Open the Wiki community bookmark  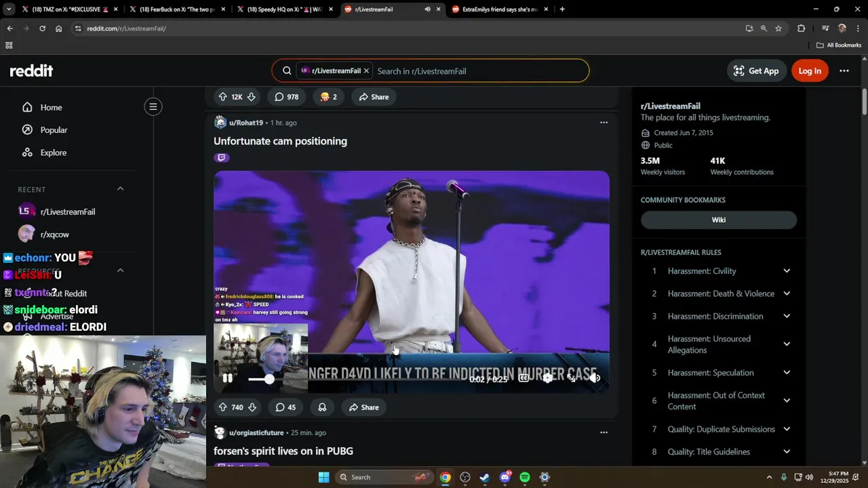(719, 220)
